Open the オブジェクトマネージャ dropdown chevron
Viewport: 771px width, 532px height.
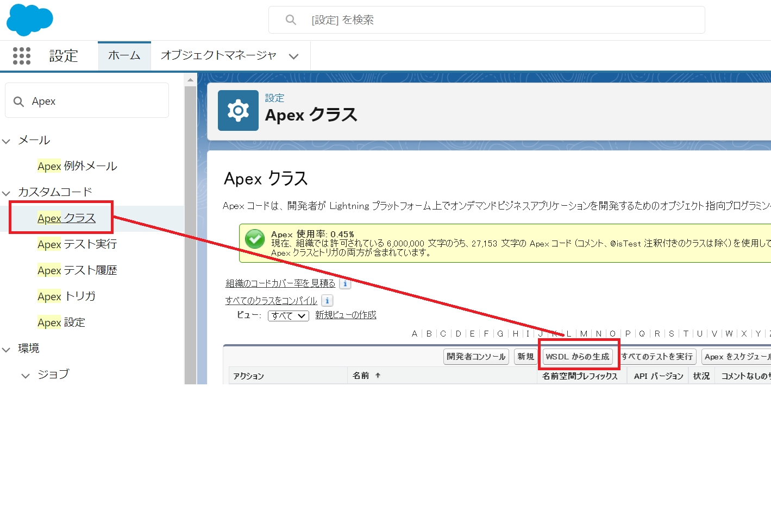tap(294, 56)
